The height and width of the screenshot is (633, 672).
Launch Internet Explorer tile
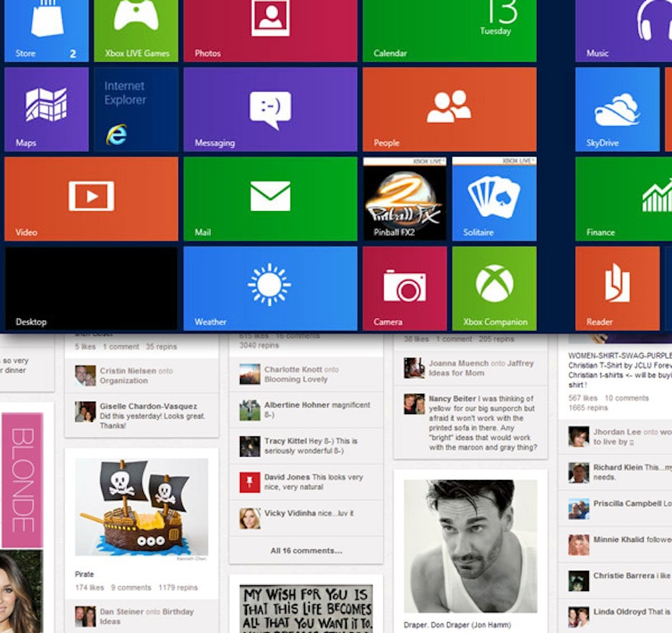[x=136, y=109]
